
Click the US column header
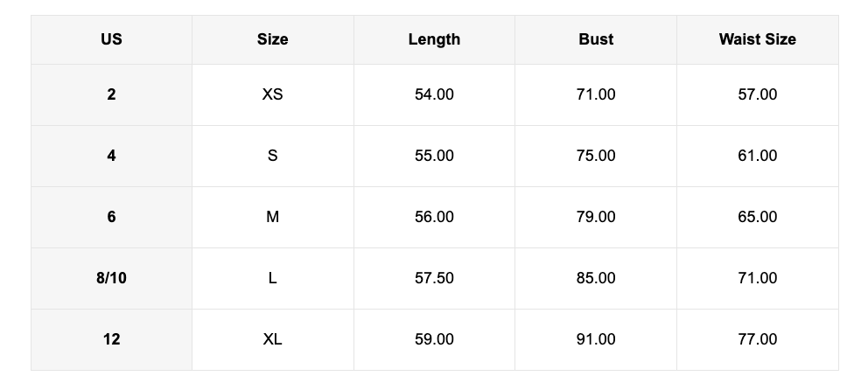coord(111,39)
